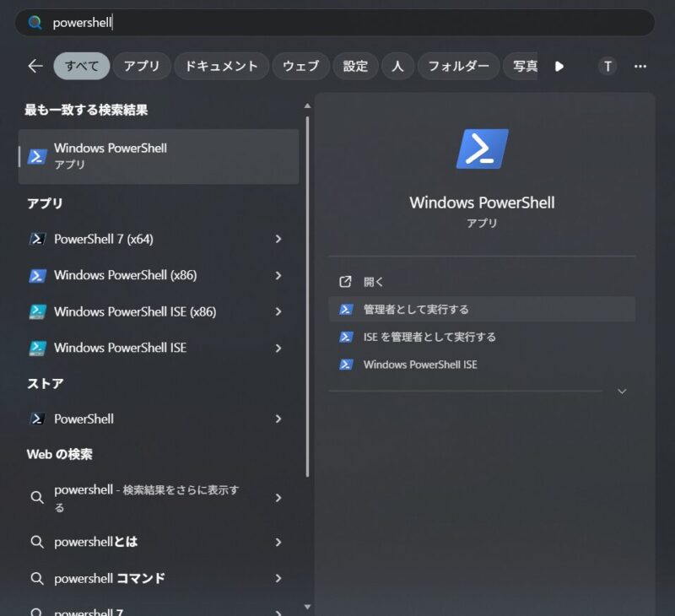
Task: Click the PowerShell icon under ストア
Action: point(38,419)
